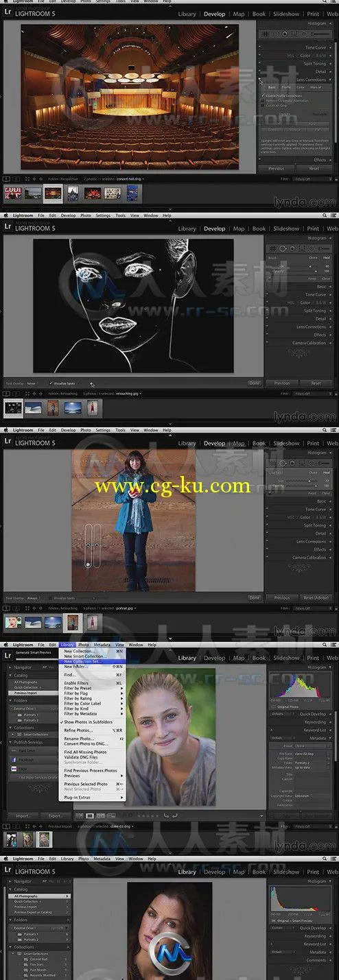The width and height of the screenshot is (339, 980).
Task: Select the highlighted stage thumbnail in concert hall filmstrip
Action: 54,193
